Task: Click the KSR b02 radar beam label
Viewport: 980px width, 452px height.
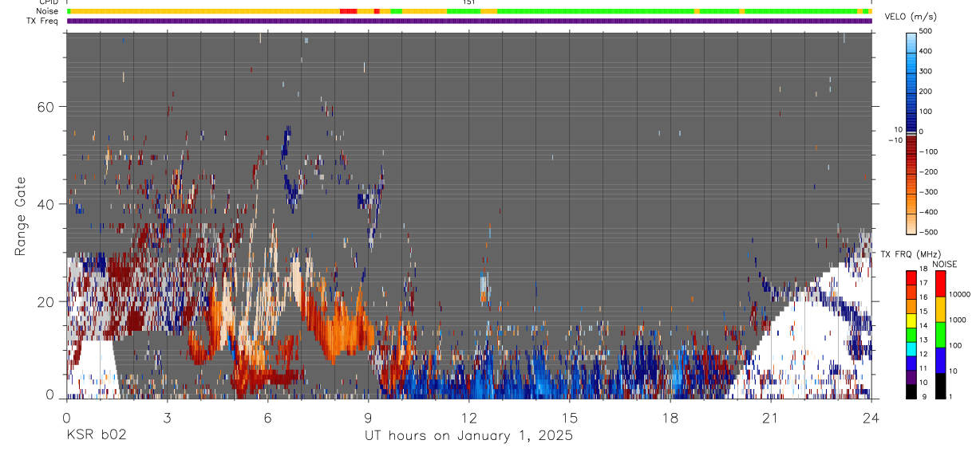Action: 96,435
